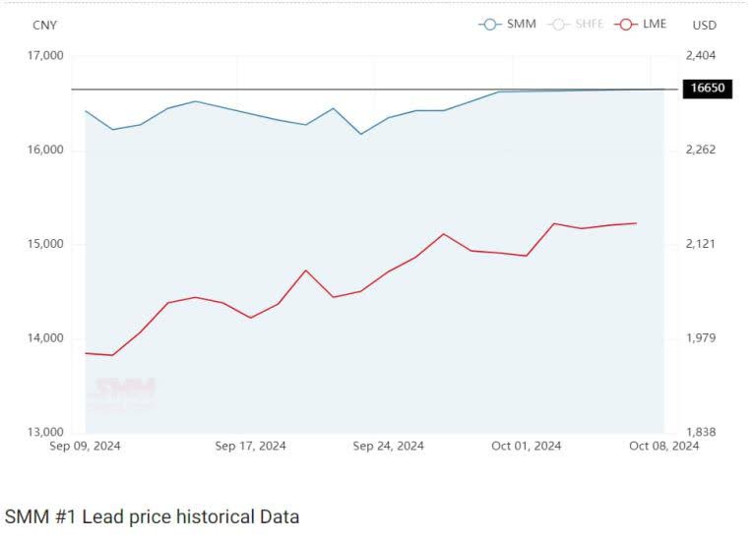Screen dimensions: 756x541
Task: Click the 13,000 left axis value
Action: [42, 433]
